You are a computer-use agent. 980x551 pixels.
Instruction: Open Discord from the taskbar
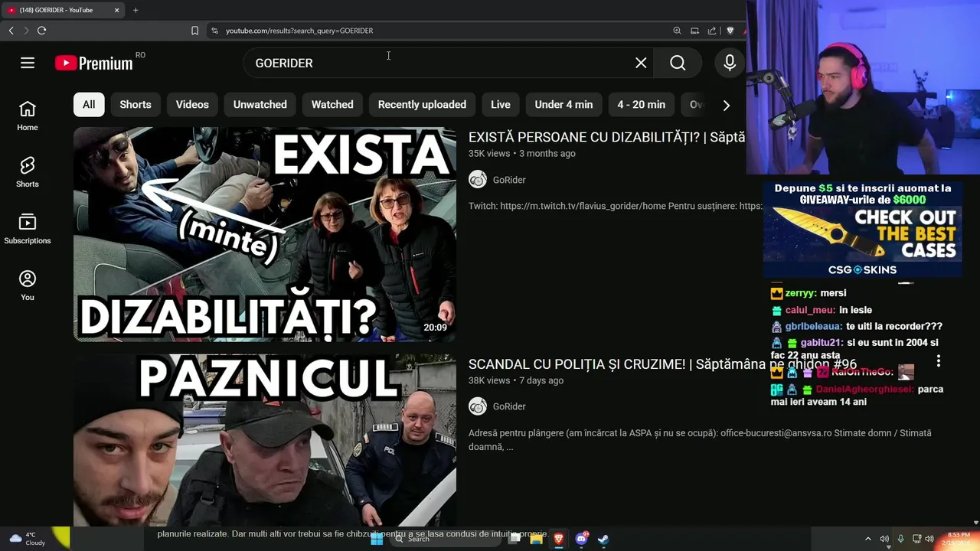[581, 539]
